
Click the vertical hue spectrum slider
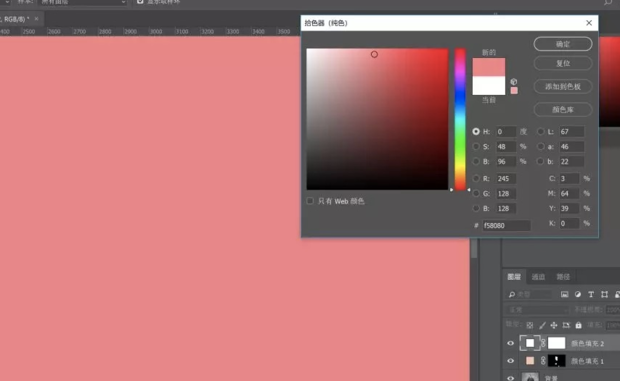coord(460,119)
